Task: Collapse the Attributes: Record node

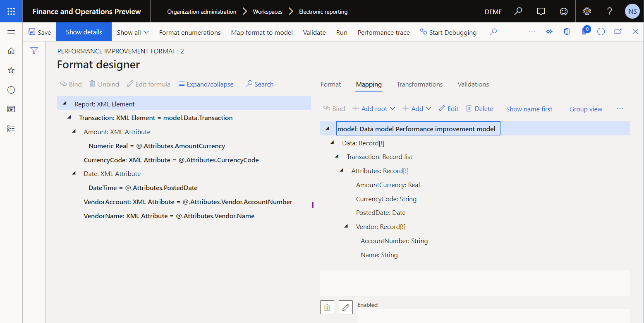Action: [x=341, y=170]
